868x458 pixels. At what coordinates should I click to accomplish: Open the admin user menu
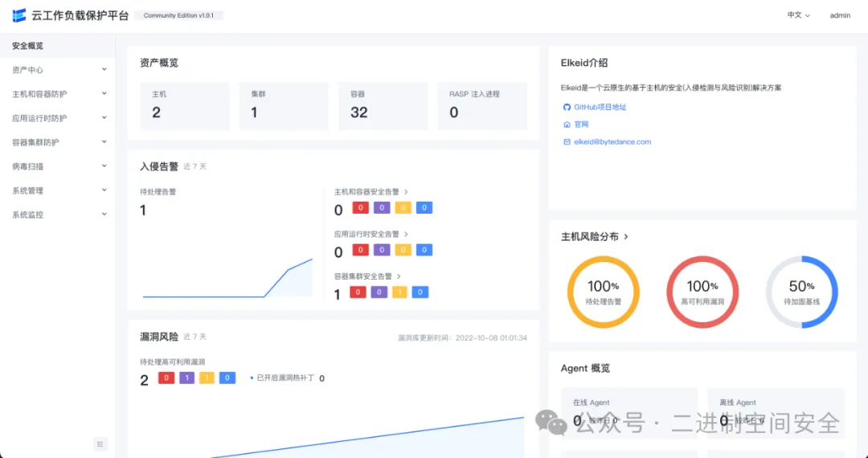coord(840,15)
